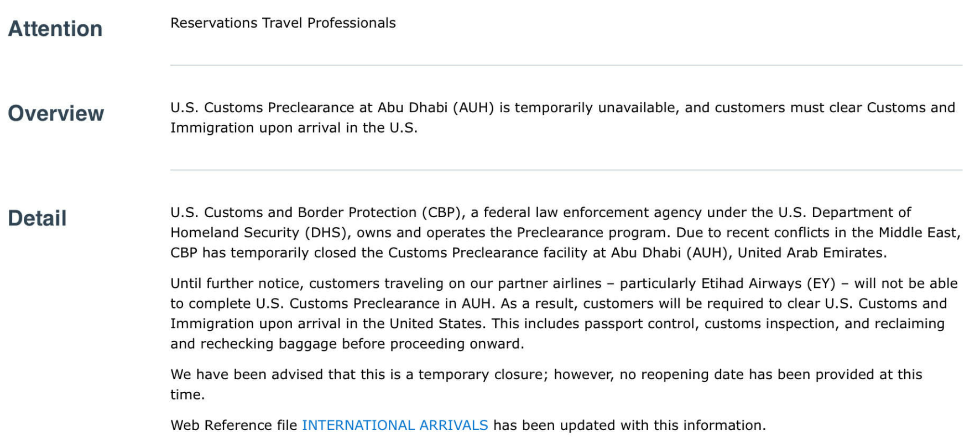Click the Reservations Travel Professionals text
This screenshot has height=441, width=980.
pyautogui.click(x=283, y=23)
